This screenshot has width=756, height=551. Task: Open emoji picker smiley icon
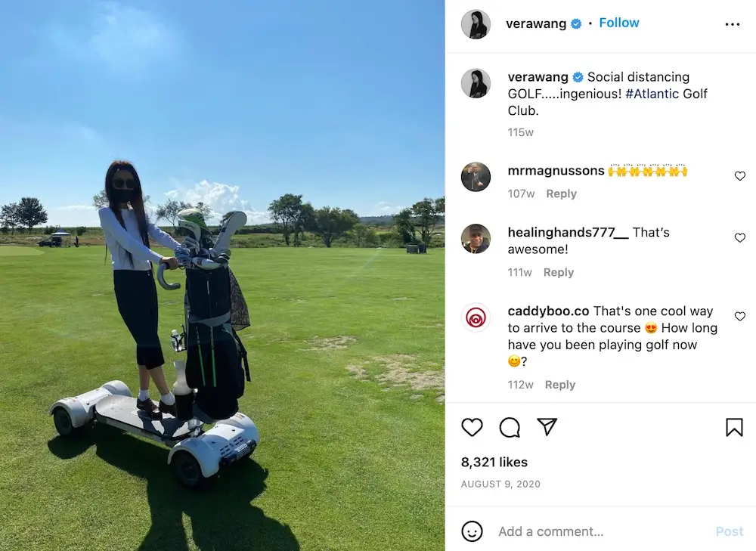pos(472,531)
